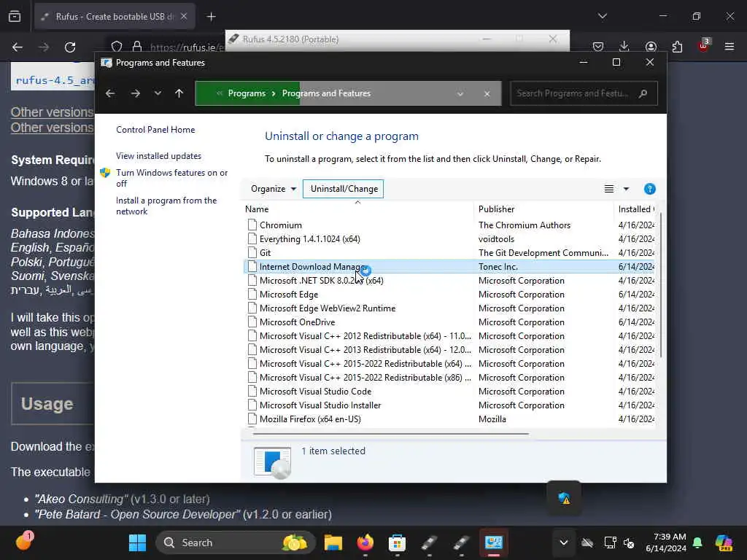Viewport: 747px width, 560px height.
Task: Select Mozilla Firefox (x64 en-US) entry
Action: tap(310, 419)
